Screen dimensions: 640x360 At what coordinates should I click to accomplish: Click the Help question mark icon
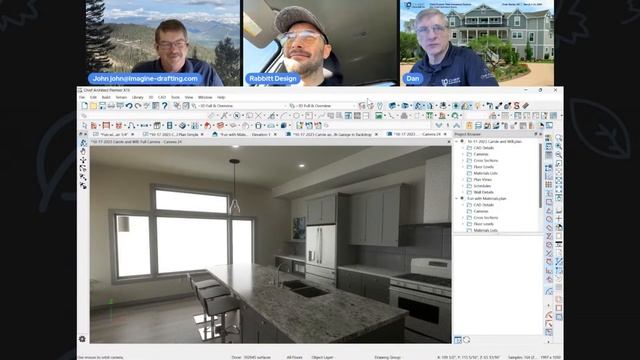click(x=164, y=106)
